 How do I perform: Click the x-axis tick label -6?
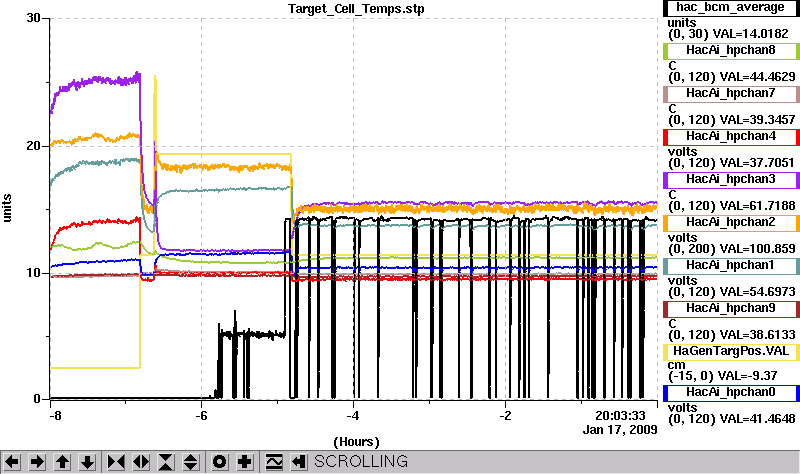(x=202, y=416)
